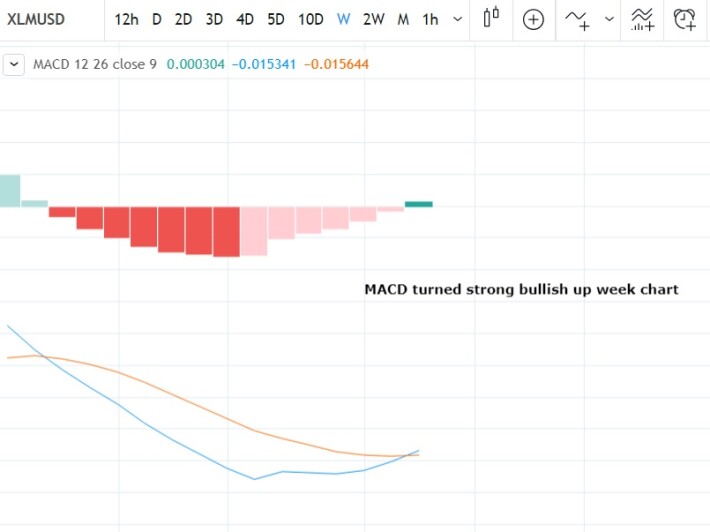Click the active W weekly timeframe
The image size is (710, 532).
[344, 19]
